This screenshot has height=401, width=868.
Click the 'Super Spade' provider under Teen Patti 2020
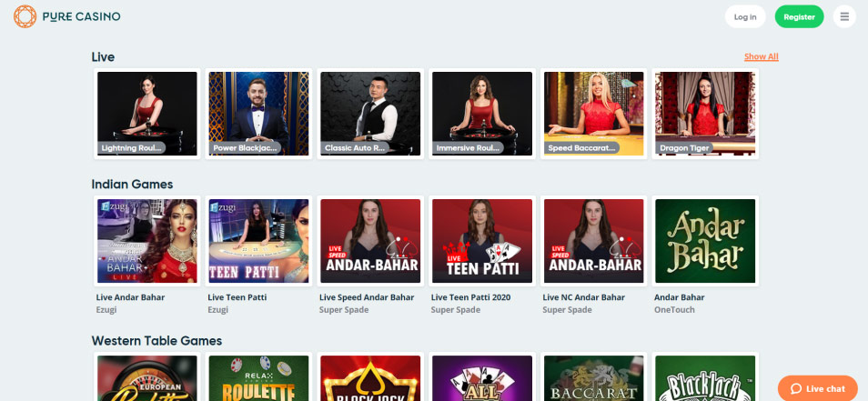click(x=456, y=310)
